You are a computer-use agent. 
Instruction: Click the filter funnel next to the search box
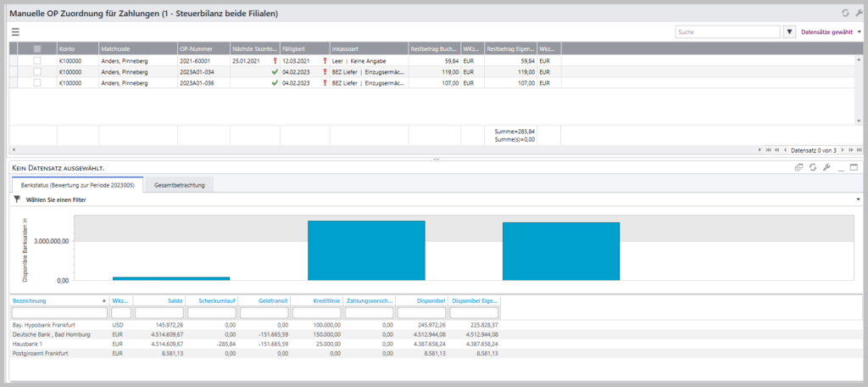tap(790, 32)
